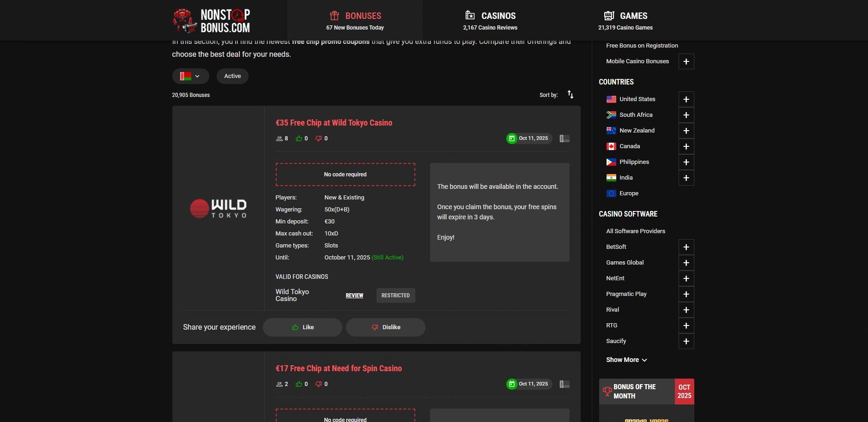Click the Restricted button
Screen dimensions: 868x422
(396, 295)
